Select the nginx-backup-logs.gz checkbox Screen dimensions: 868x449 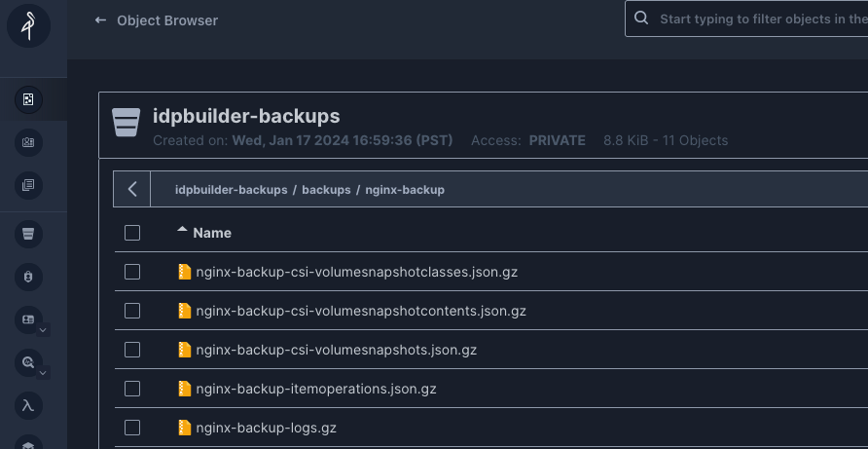pyautogui.click(x=132, y=428)
